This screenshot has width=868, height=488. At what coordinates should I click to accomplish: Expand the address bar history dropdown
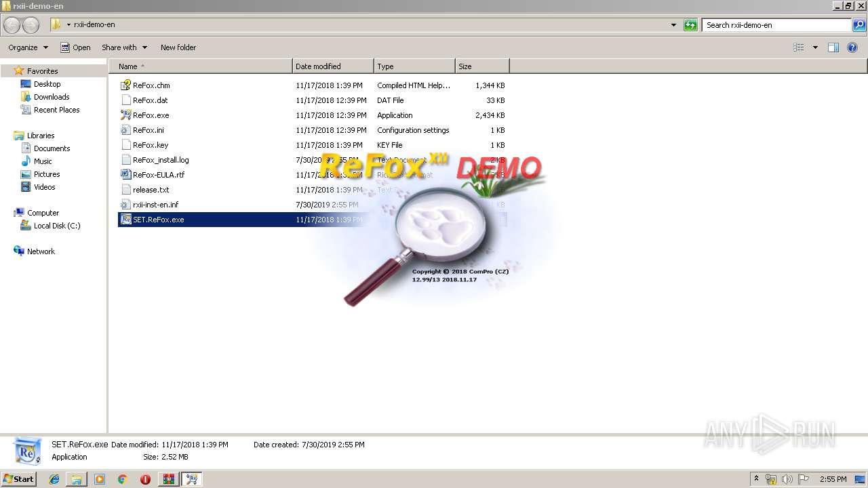pyautogui.click(x=673, y=25)
